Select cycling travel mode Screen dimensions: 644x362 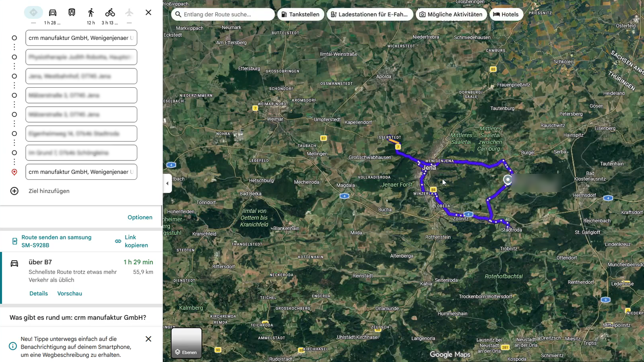(110, 12)
